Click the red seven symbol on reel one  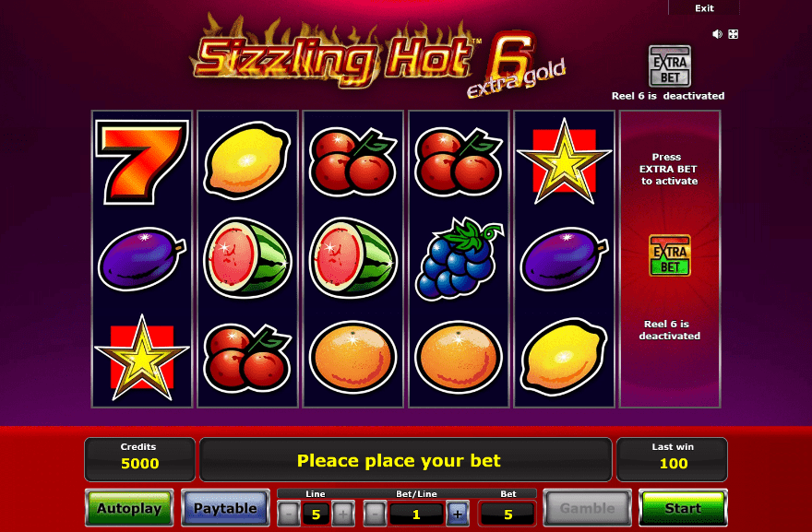141,162
